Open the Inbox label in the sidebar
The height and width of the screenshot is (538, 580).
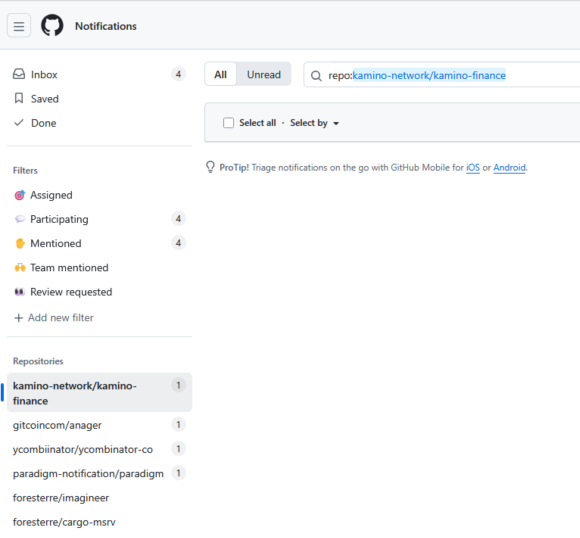(x=44, y=74)
